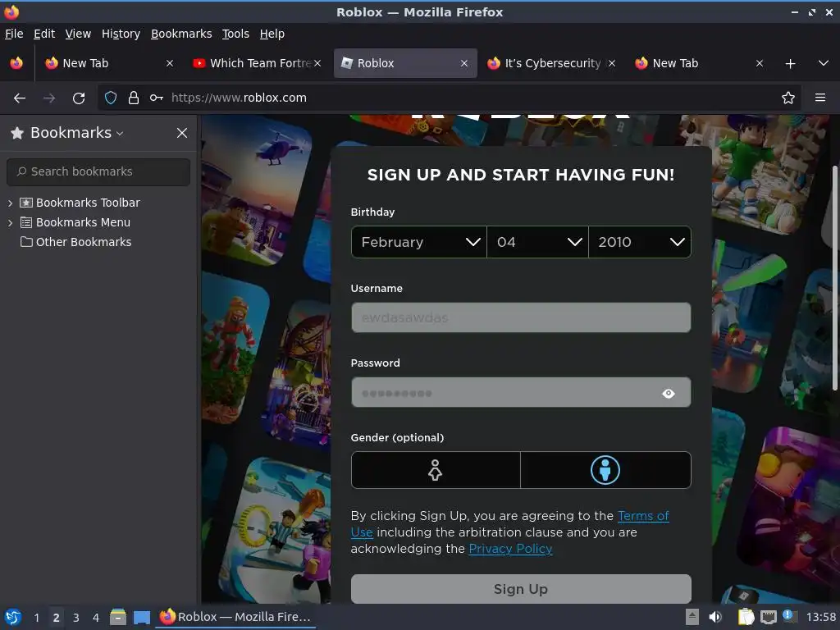Viewport: 840px width, 630px height.
Task: Open the system start menu icon
Action: [13, 617]
